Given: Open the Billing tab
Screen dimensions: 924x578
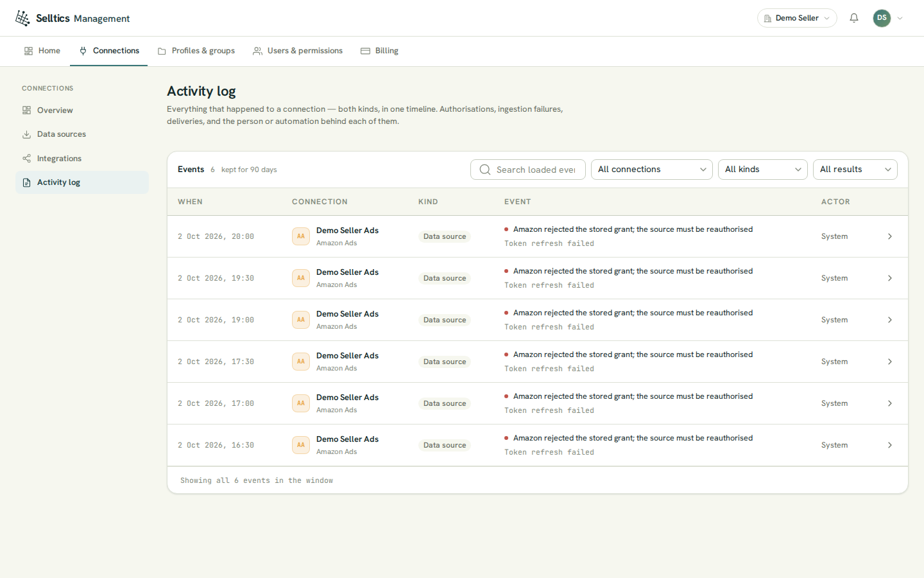Looking at the screenshot, I should (x=380, y=51).
